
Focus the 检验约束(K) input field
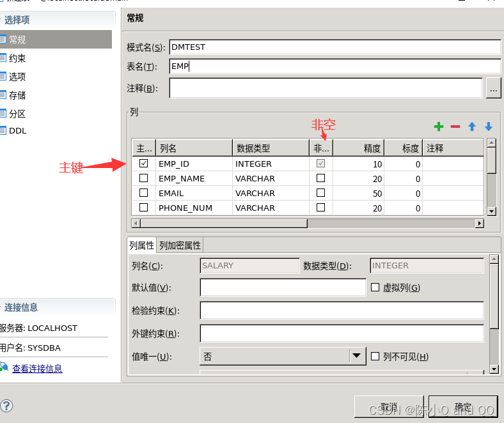(342, 311)
